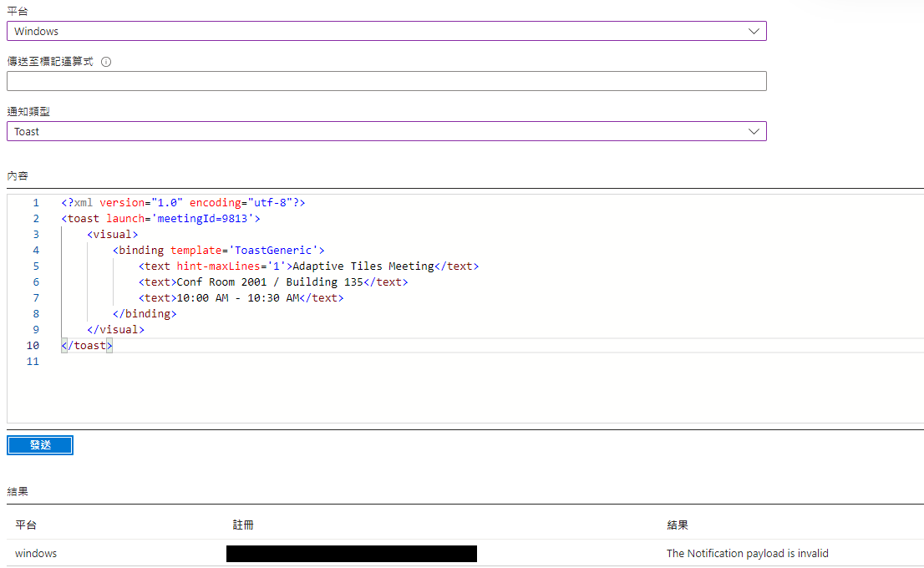Click the 平台 column header in results
This screenshot has height=568, width=924.
pos(26,525)
